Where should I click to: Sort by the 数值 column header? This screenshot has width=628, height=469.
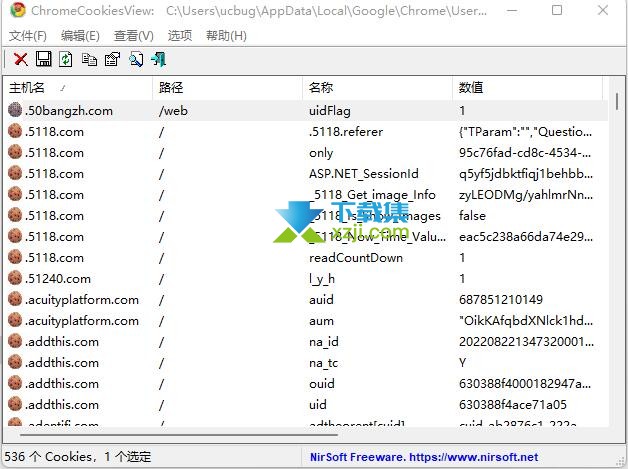point(527,87)
